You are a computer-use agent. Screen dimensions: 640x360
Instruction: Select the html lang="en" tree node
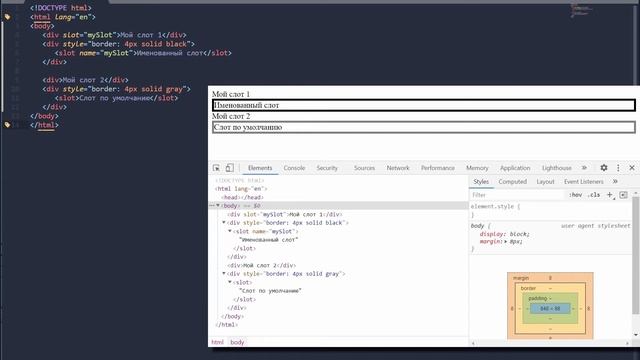tap(241, 189)
